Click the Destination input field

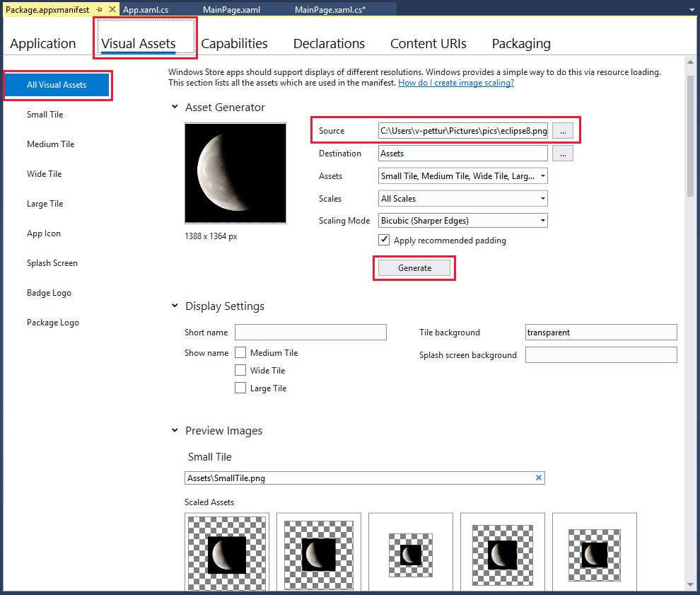tap(463, 154)
